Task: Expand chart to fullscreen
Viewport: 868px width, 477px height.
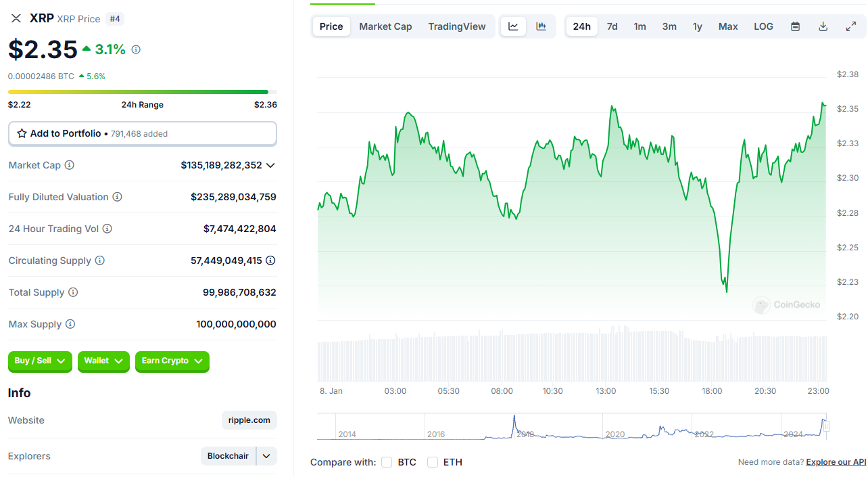Action: 851,26
